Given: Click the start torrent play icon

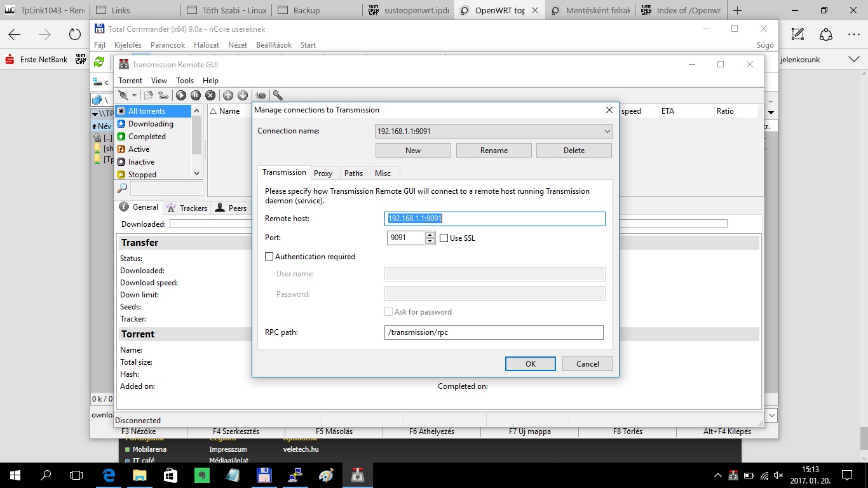Looking at the screenshot, I should point(181,95).
